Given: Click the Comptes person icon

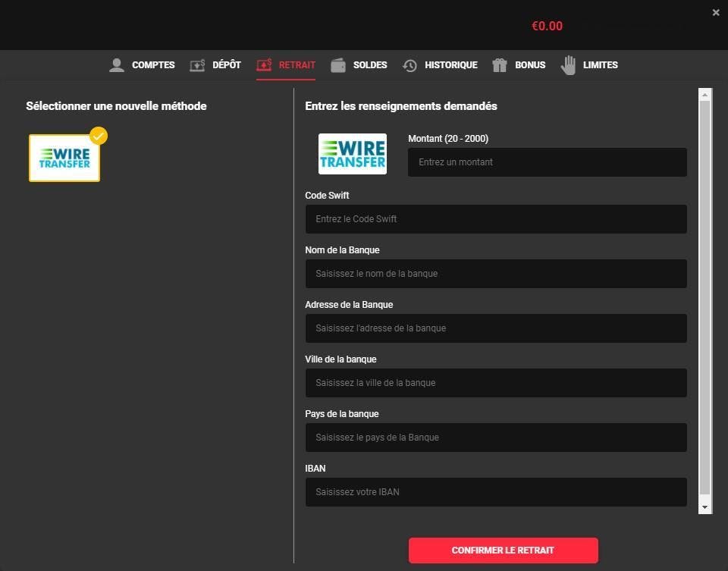Looking at the screenshot, I should pos(117,65).
